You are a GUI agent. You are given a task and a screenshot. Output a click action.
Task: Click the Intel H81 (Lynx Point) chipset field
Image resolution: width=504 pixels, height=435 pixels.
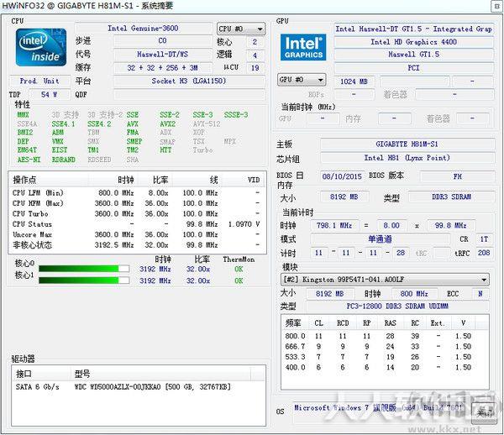pyautogui.click(x=407, y=158)
